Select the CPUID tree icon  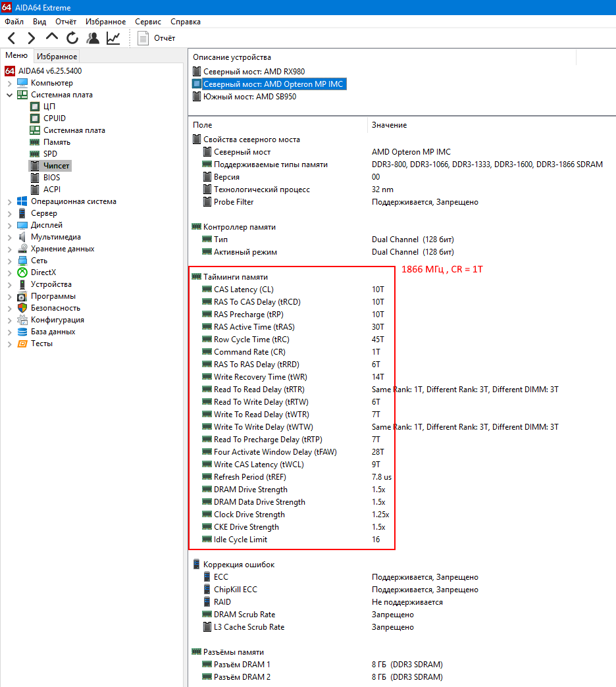point(35,118)
